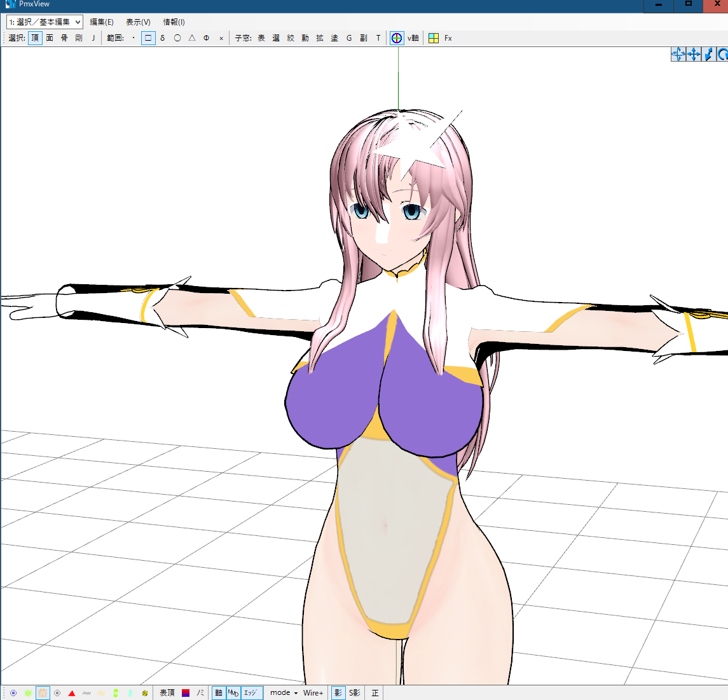Toggle bone selection (骨)

64,38
